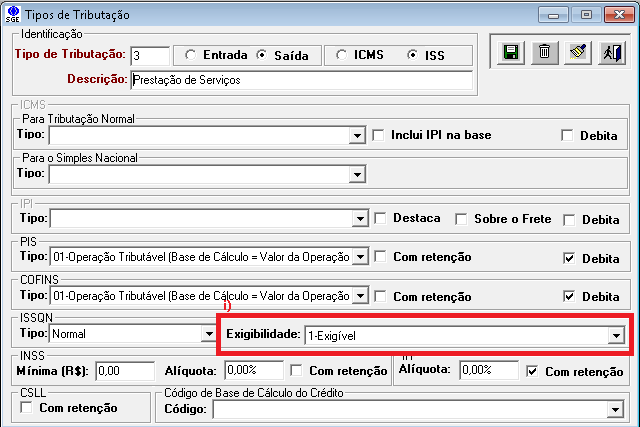640x427 pixels.
Task: Click the trash can delete icon
Action: click(543, 54)
